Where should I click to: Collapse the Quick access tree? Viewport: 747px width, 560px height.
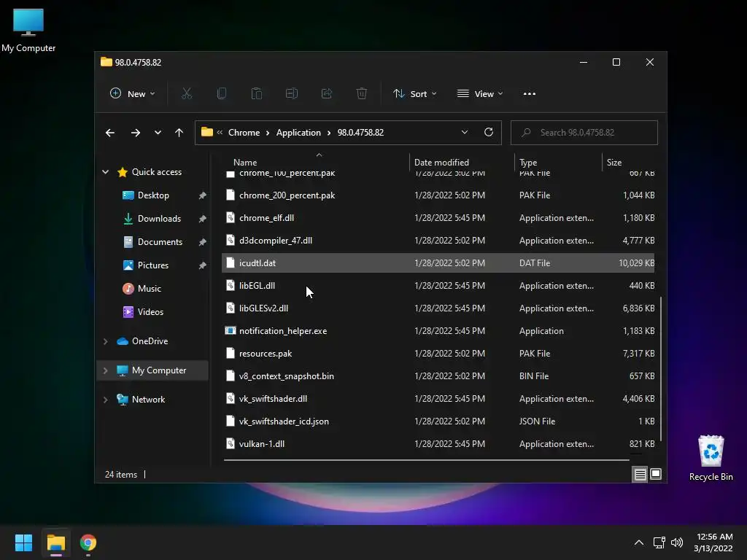point(105,172)
